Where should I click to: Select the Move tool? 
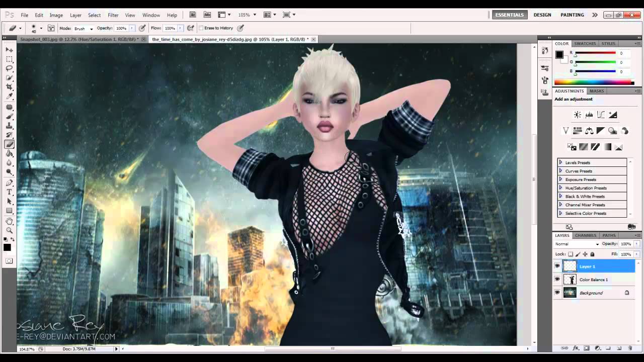tap(9, 50)
